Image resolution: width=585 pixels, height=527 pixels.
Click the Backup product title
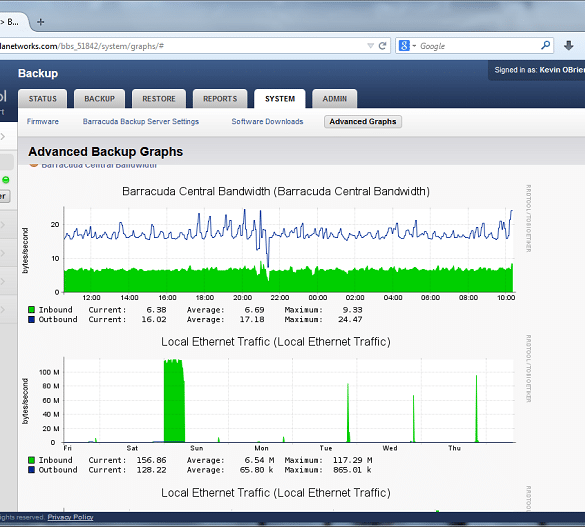(38, 73)
